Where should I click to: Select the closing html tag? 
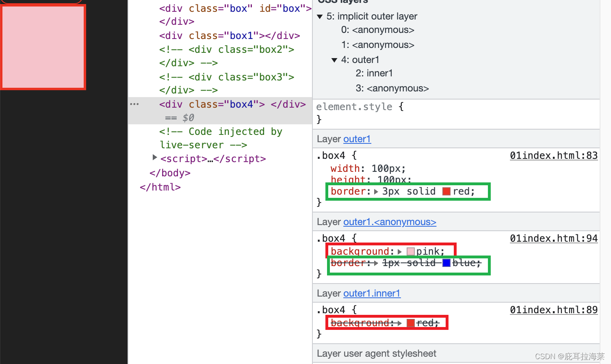point(160,187)
